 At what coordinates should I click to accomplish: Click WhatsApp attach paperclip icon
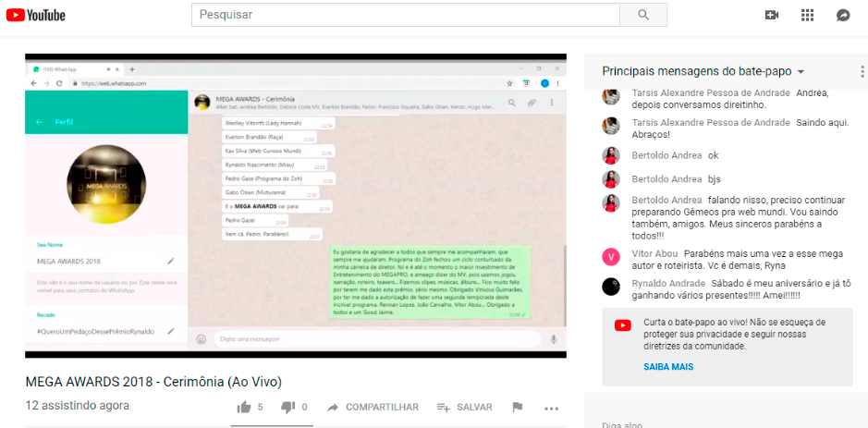pos(532,103)
